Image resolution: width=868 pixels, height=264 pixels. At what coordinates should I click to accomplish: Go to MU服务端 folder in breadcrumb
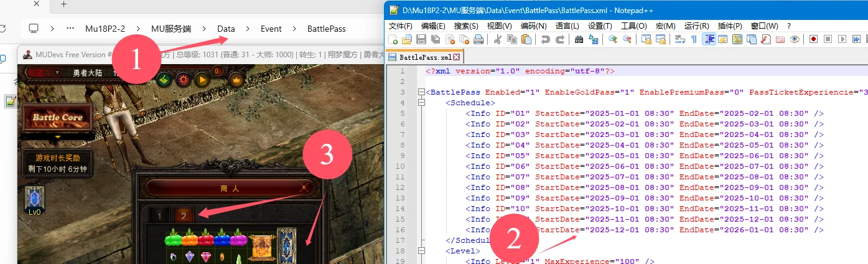tap(171, 29)
